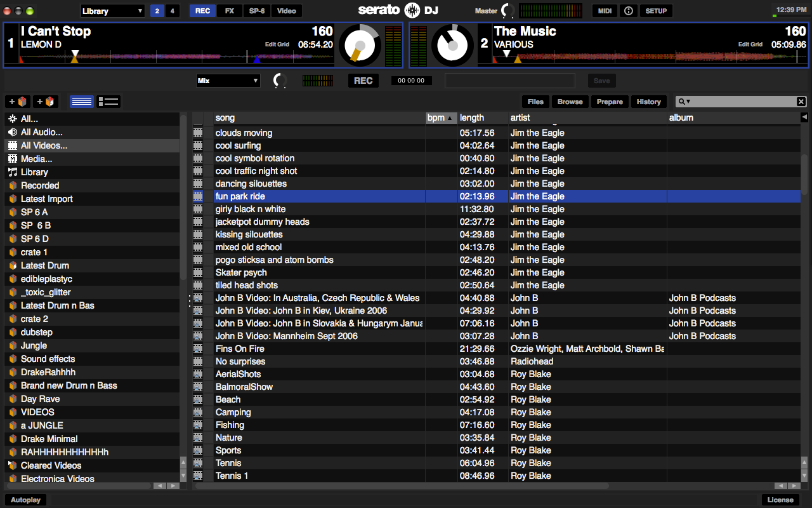The height and width of the screenshot is (508, 812).
Task: Select the 'kissing silouettes' track row
Action: coord(496,234)
